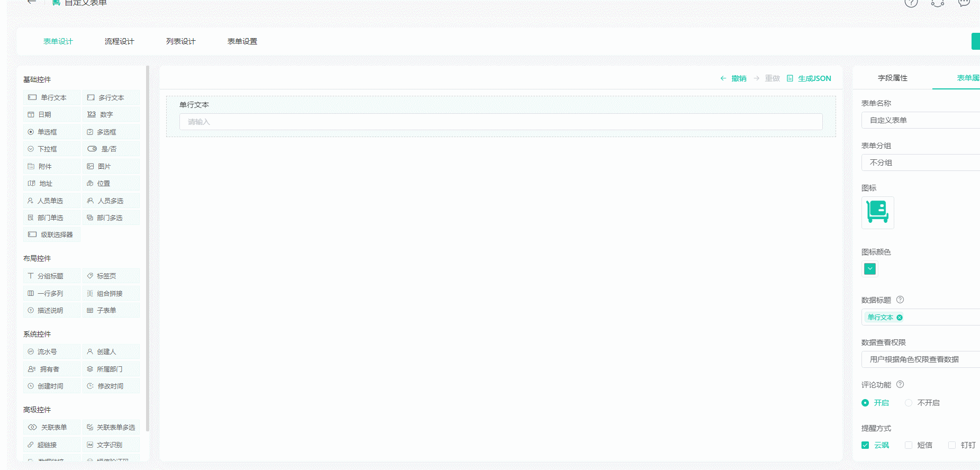980x470 pixels.
Task: Open the 数据查看权限 dropdown
Action: [921, 359]
